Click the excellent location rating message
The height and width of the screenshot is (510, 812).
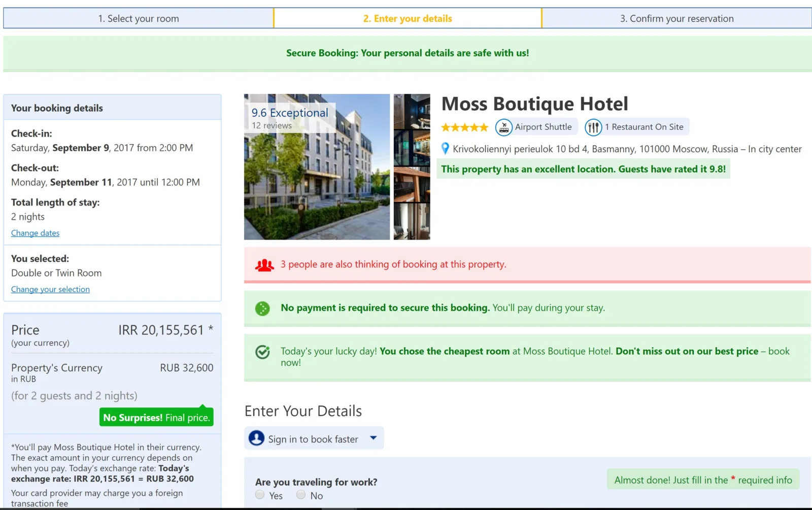pyautogui.click(x=584, y=169)
